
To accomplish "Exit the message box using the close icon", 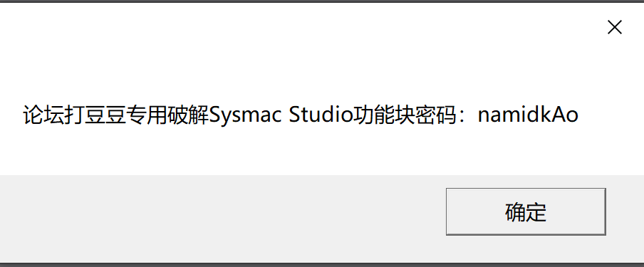I will coord(614,28).
